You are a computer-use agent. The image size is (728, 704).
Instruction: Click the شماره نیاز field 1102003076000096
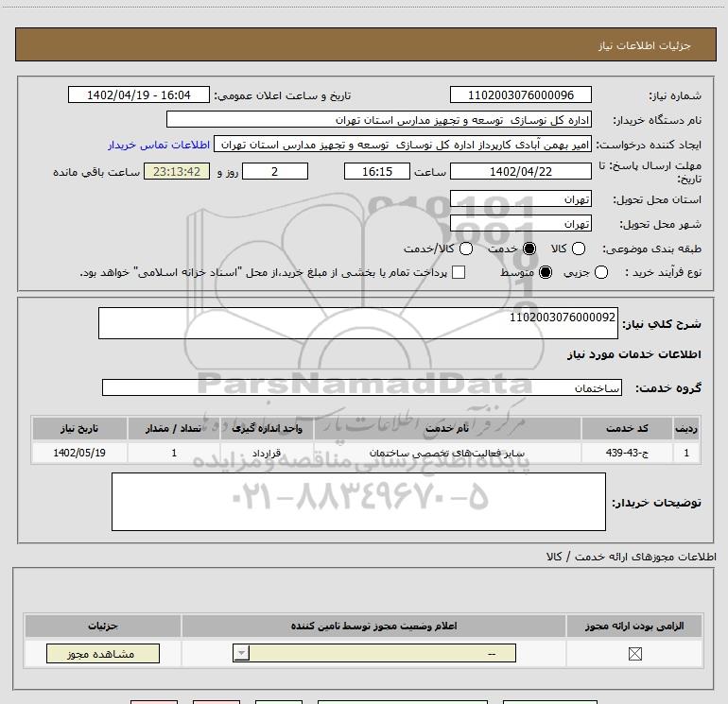520,94
